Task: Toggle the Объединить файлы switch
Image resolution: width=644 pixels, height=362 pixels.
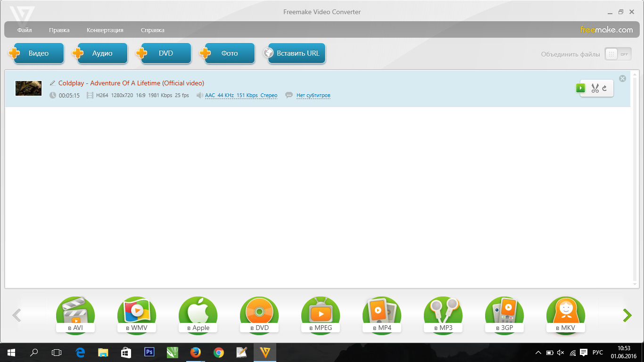Action: tap(618, 54)
